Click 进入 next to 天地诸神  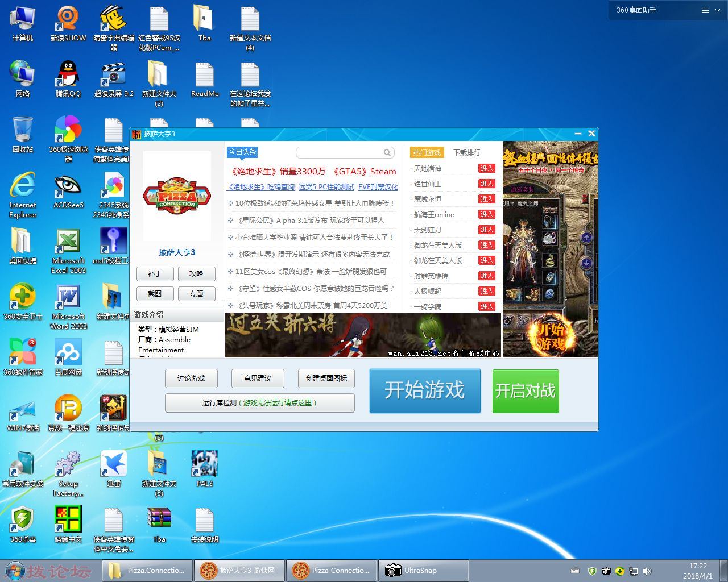coord(487,168)
